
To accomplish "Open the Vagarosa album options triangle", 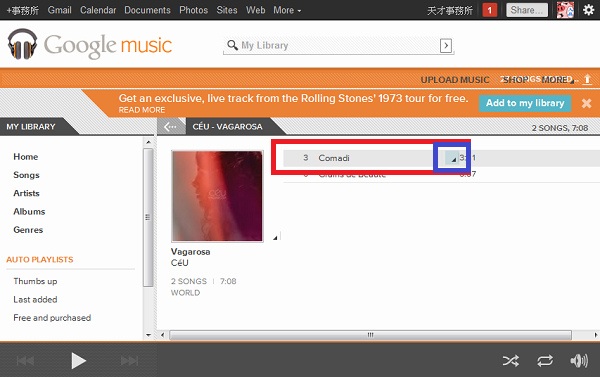I will [x=275, y=238].
